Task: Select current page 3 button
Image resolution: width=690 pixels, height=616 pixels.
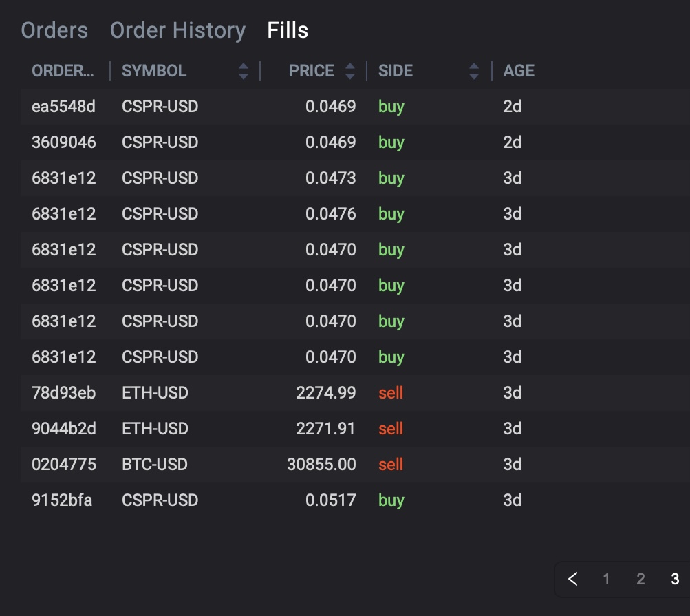Action: [675, 579]
